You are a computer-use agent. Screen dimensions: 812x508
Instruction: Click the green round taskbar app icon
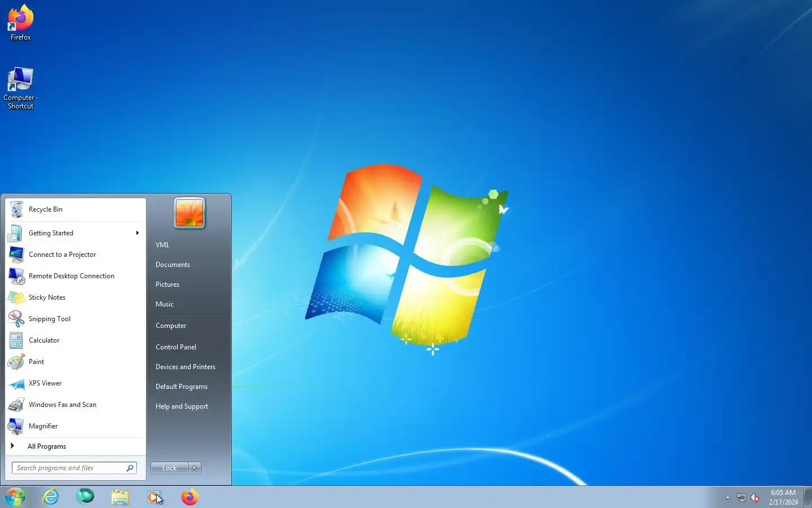pyautogui.click(x=85, y=497)
